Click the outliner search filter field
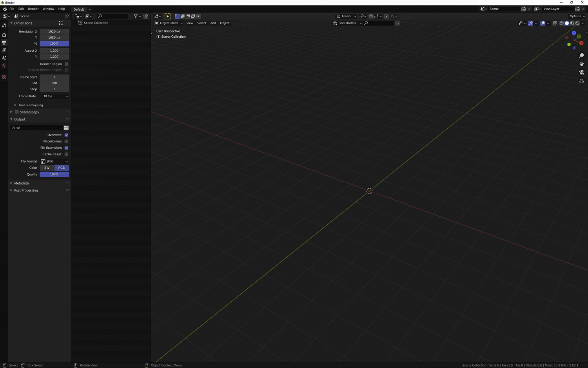Viewport: 588px width, 368px height. click(113, 16)
